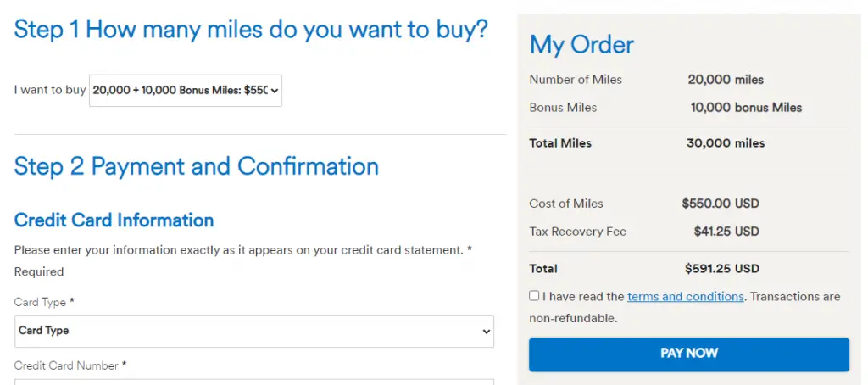Click the Step 1 miles heading
The height and width of the screenshot is (385, 868).
pos(251,30)
